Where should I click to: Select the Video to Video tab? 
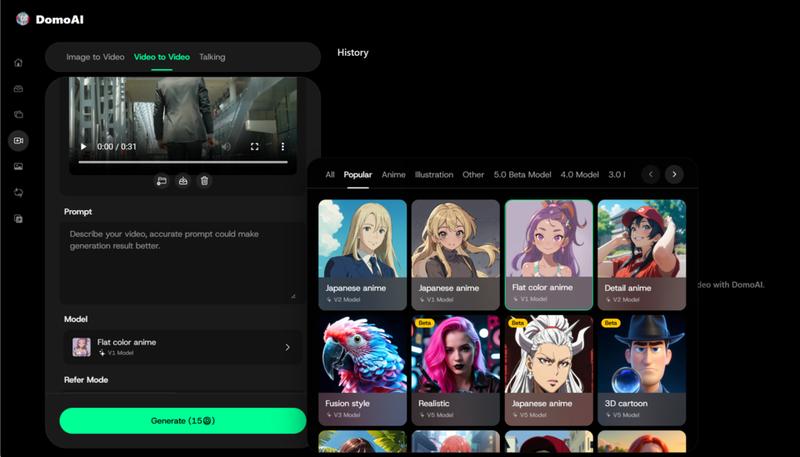pos(162,57)
